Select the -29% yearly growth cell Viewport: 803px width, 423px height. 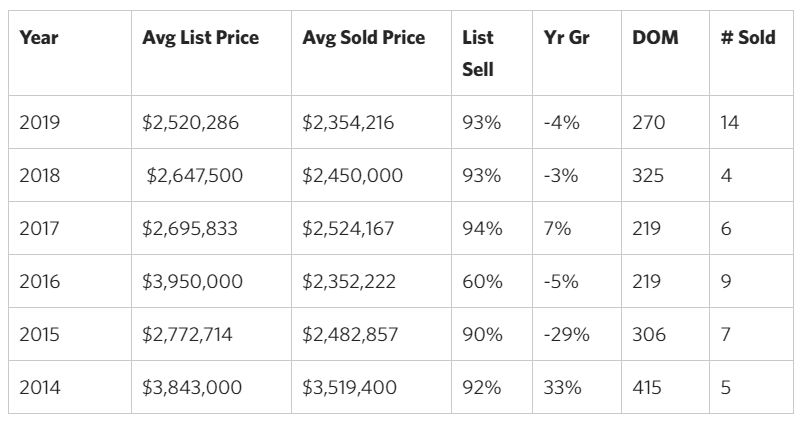pyautogui.click(x=566, y=335)
